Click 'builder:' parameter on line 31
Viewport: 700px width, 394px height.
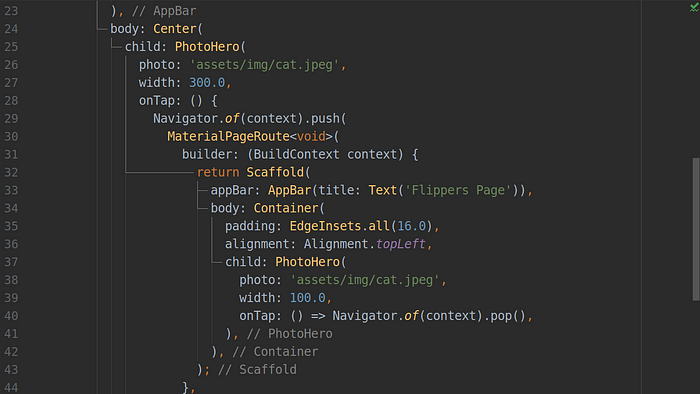click(x=210, y=154)
